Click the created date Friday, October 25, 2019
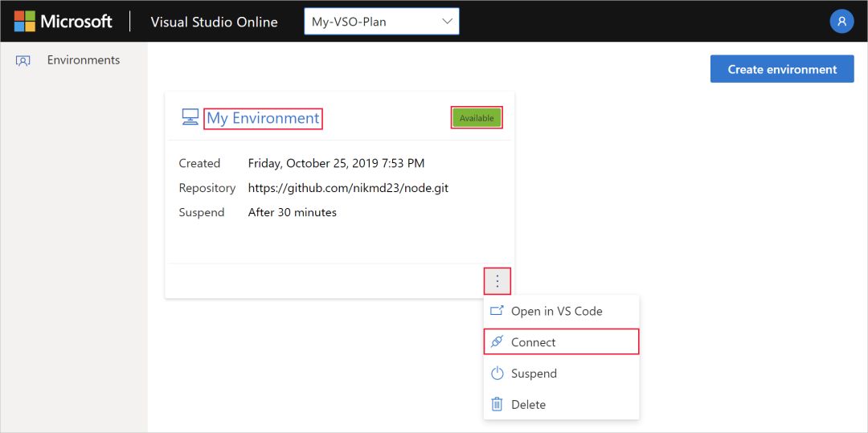The height and width of the screenshot is (433, 868). tap(336, 163)
